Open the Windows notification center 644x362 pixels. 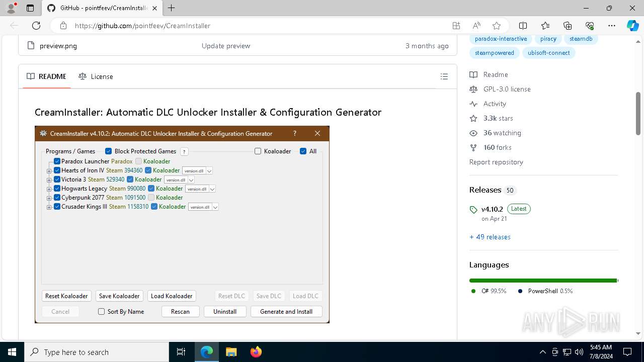[627, 352]
